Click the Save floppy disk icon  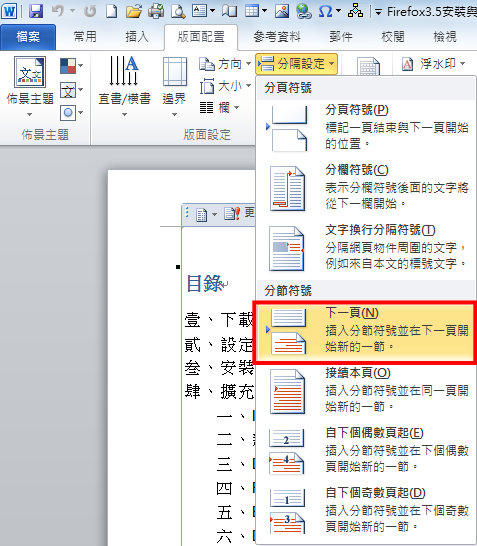[36, 11]
